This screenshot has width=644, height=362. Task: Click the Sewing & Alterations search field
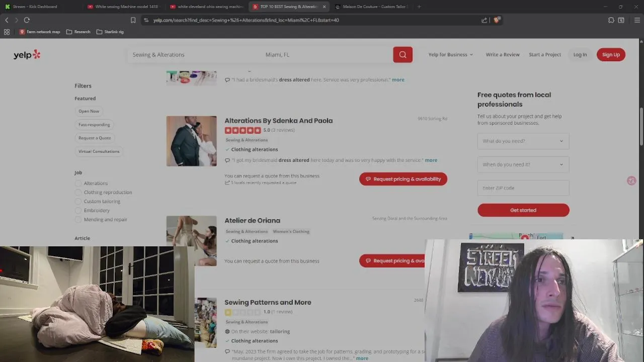tap(194, 54)
